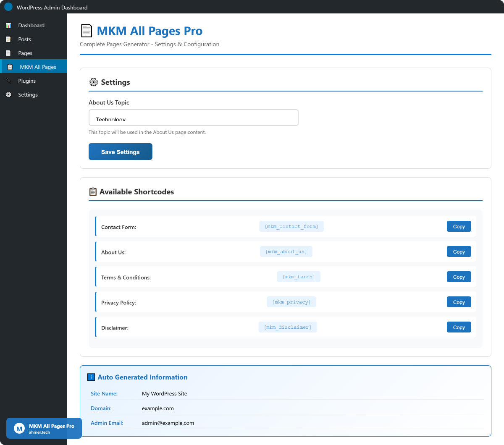Screen dimensions: 504x445
Task: Click the Plugins icon in sidebar
Action: [x=8, y=81]
